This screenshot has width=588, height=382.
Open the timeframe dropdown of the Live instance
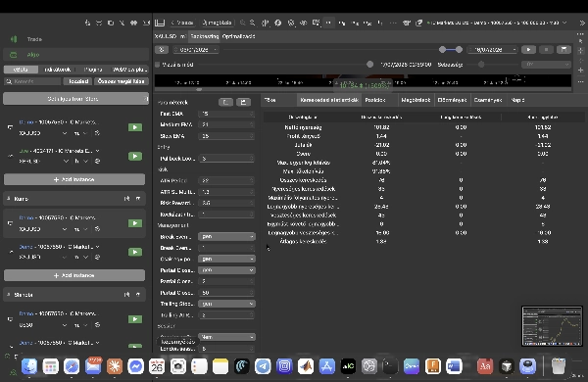pyautogui.click(x=86, y=162)
